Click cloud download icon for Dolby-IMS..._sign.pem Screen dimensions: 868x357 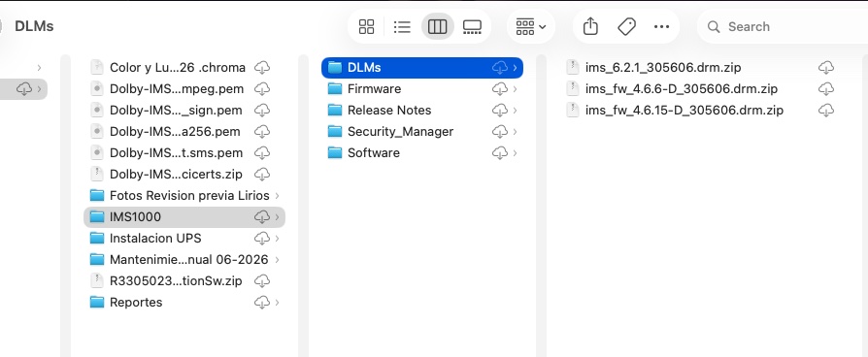(262, 111)
